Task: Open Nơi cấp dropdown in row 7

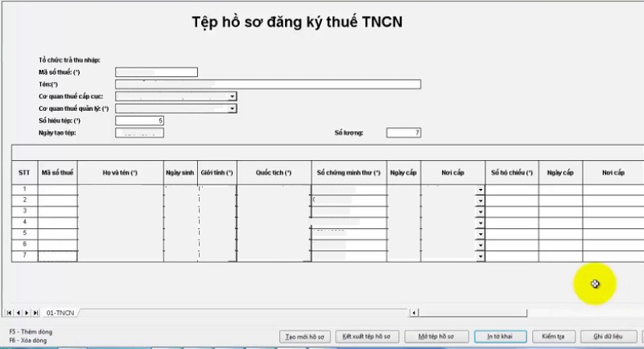Action: tap(481, 257)
